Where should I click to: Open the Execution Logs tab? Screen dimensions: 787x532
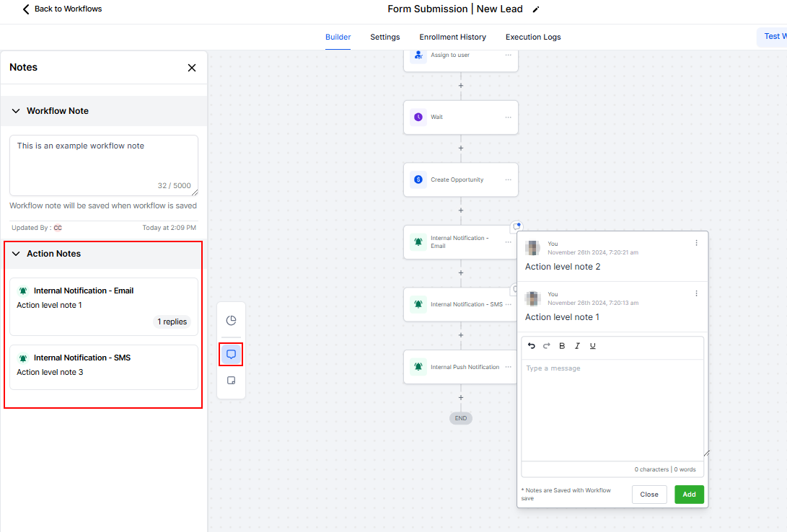(533, 37)
